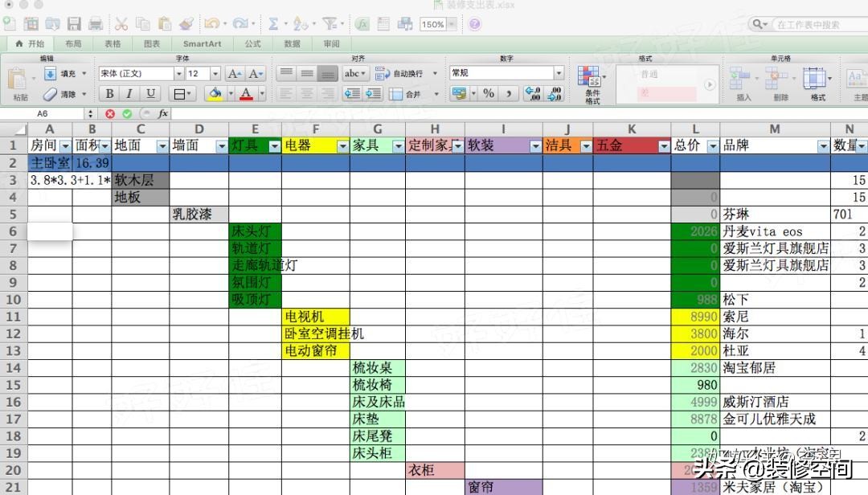Click the Print icon

point(96,24)
